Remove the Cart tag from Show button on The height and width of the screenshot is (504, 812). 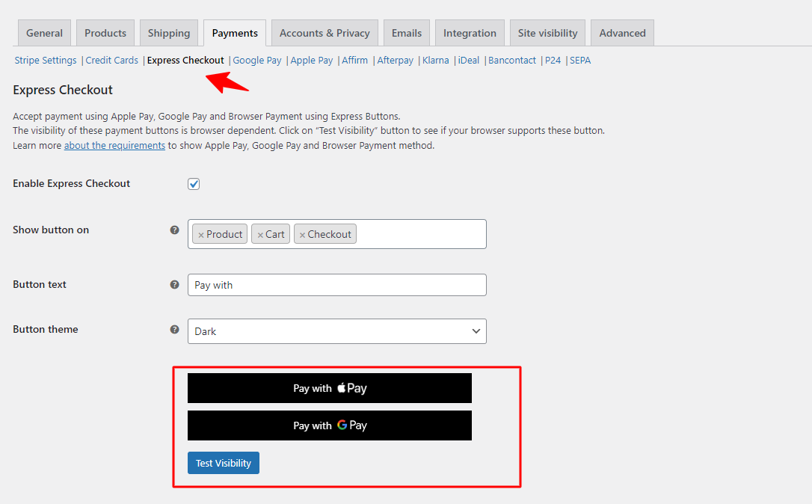coord(260,233)
